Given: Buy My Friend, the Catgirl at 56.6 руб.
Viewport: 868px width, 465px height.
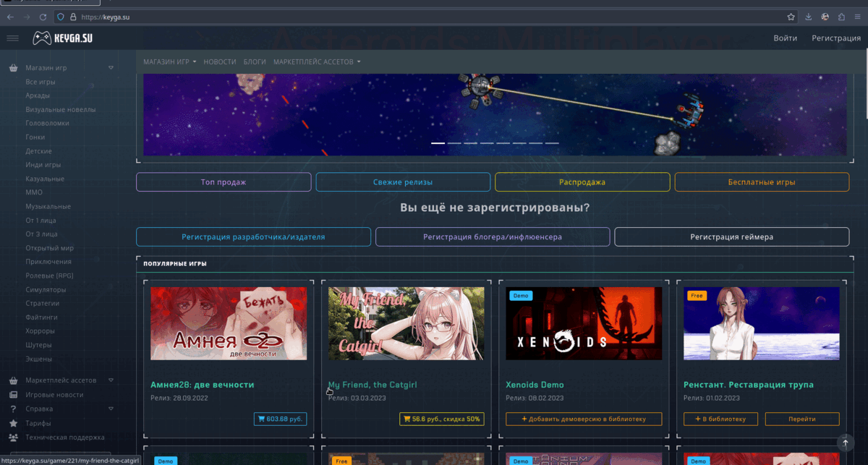Looking at the screenshot, I should (442, 419).
